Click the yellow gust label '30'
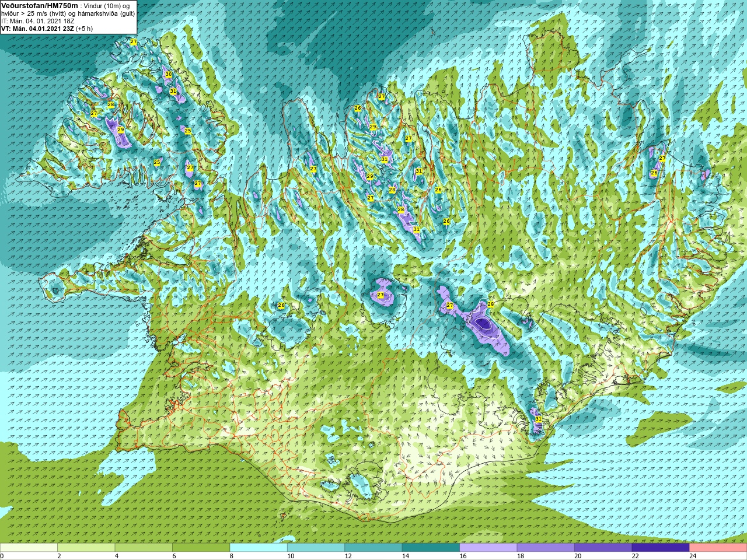Screen dimensions: 747x560 tap(169, 75)
